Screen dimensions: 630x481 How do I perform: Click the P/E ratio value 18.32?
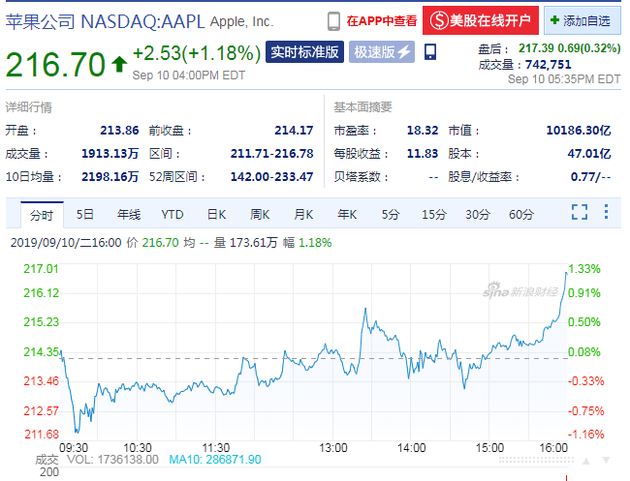(422, 130)
